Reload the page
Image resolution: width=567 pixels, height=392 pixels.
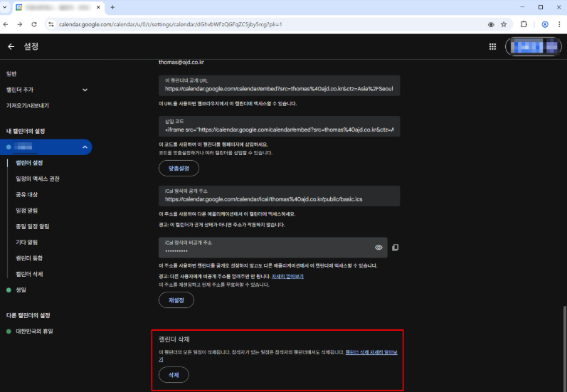[x=33, y=24]
